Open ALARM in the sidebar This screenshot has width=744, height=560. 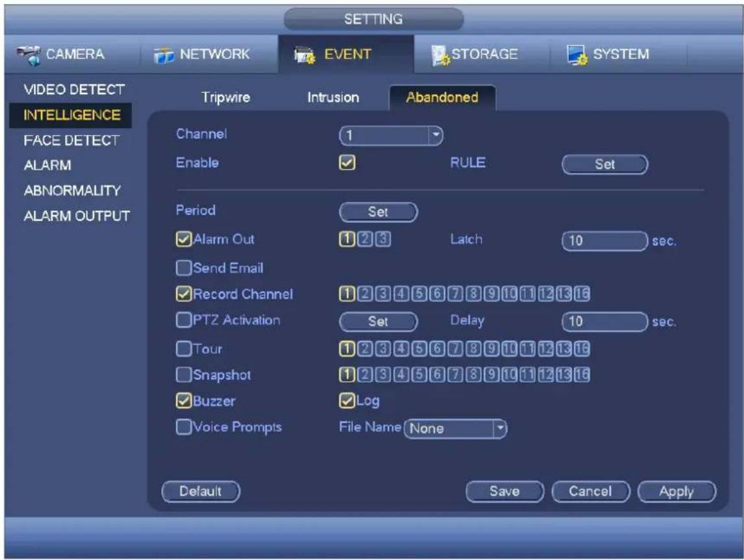pos(47,165)
